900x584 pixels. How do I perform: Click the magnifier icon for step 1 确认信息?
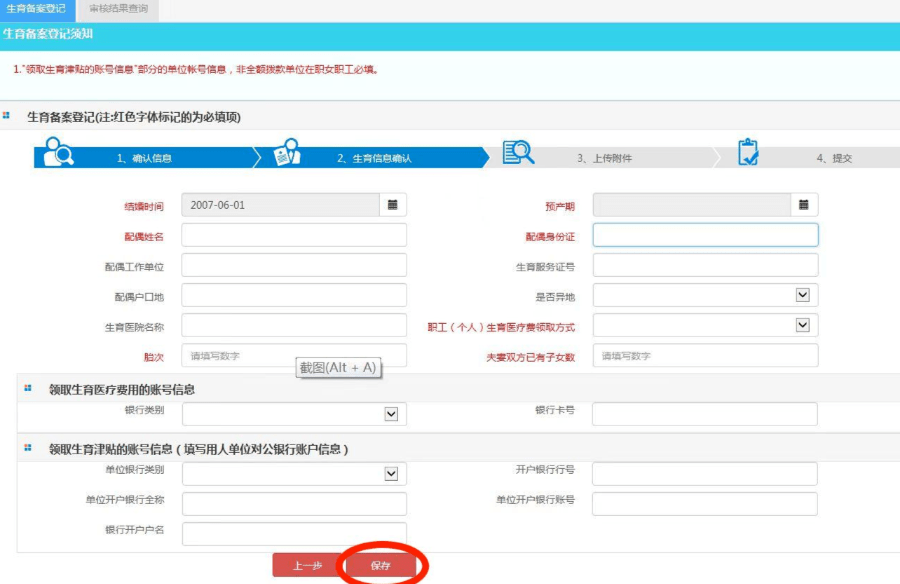tap(59, 152)
